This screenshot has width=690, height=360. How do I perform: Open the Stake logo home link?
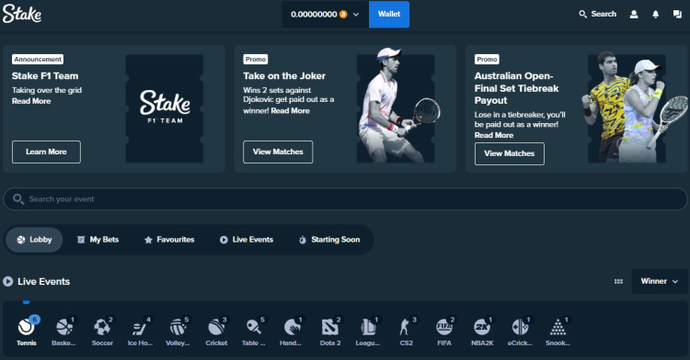[x=22, y=14]
